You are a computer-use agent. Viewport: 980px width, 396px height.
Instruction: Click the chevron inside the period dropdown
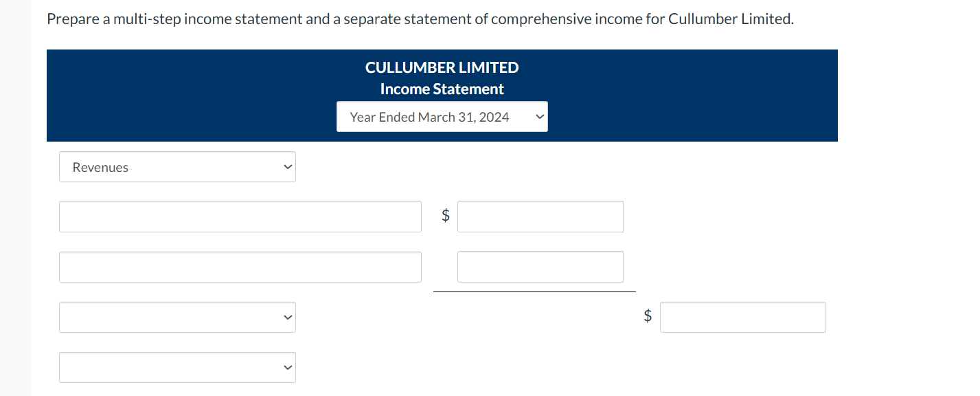point(540,116)
